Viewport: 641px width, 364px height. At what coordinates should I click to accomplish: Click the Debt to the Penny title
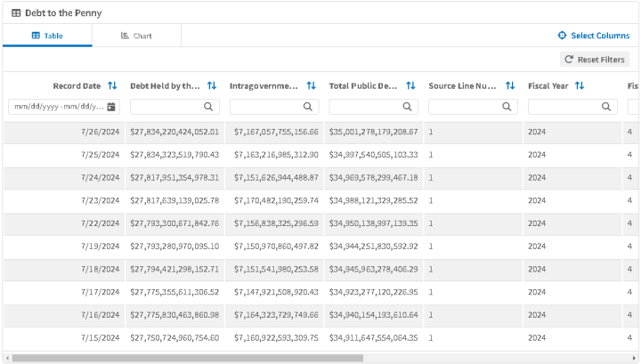pyautogui.click(x=63, y=13)
